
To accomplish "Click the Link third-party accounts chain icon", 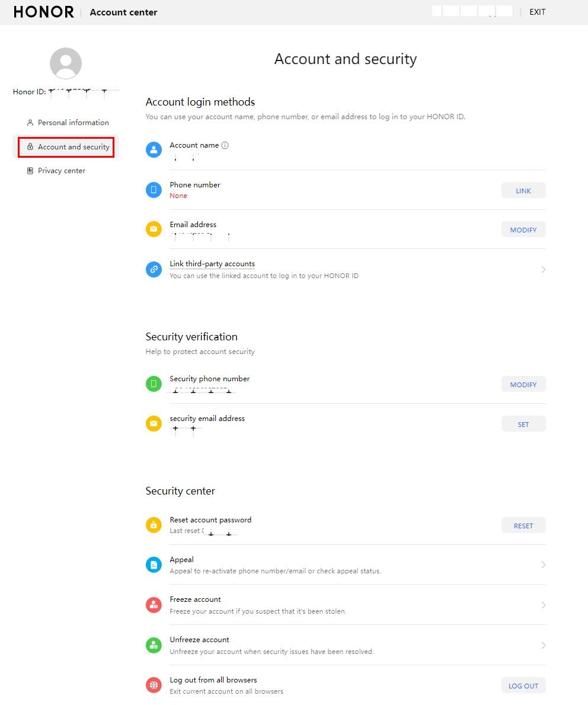I will [154, 269].
